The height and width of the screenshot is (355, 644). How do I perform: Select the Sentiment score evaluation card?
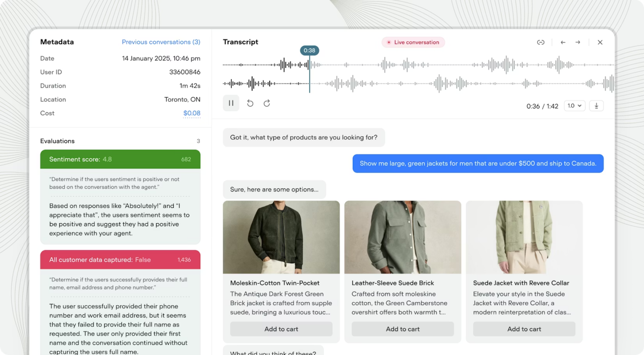pos(120,159)
